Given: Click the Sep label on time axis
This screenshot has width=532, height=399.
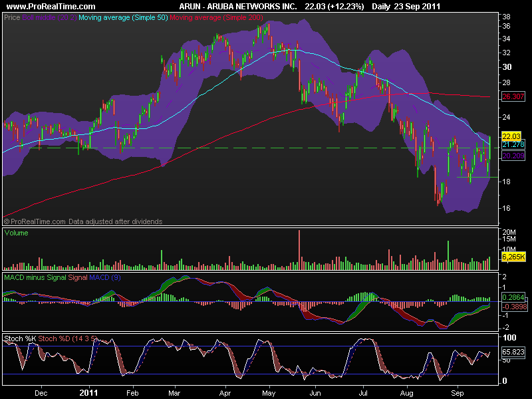Looking at the screenshot, I should [458, 393].
